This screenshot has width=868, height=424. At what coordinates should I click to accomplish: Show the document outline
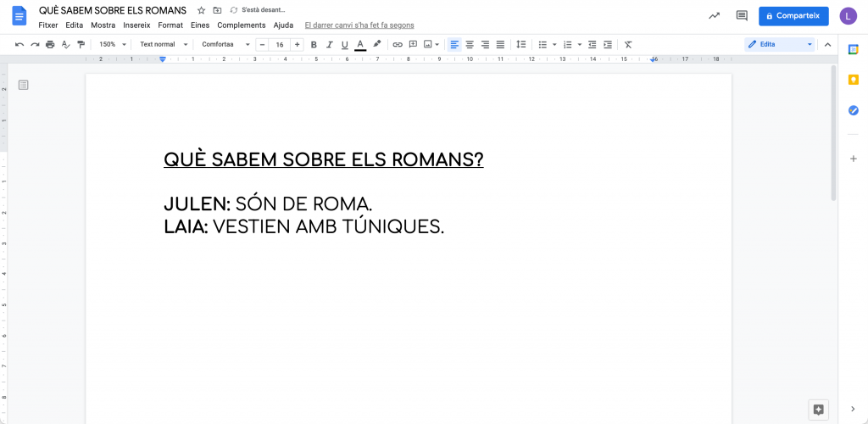pos(23,85)
